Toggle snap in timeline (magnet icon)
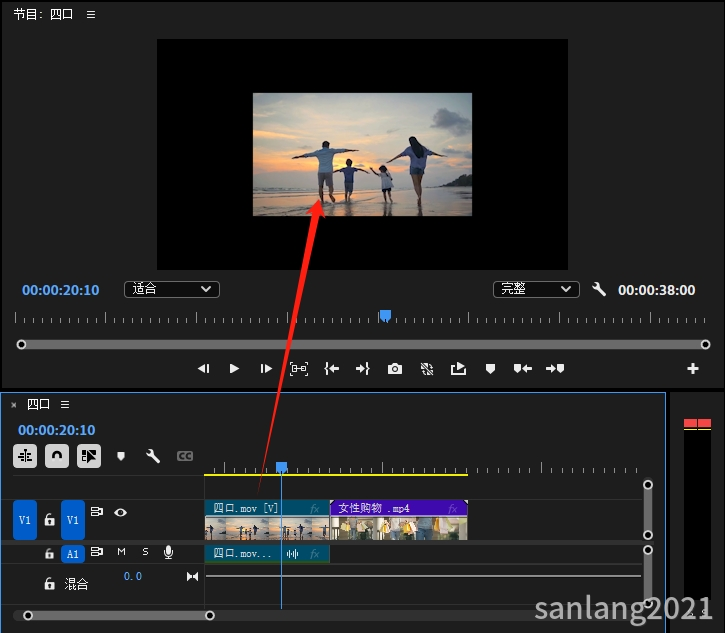Image resolution: width=725 pixels, height=633 pixels. 57,456
